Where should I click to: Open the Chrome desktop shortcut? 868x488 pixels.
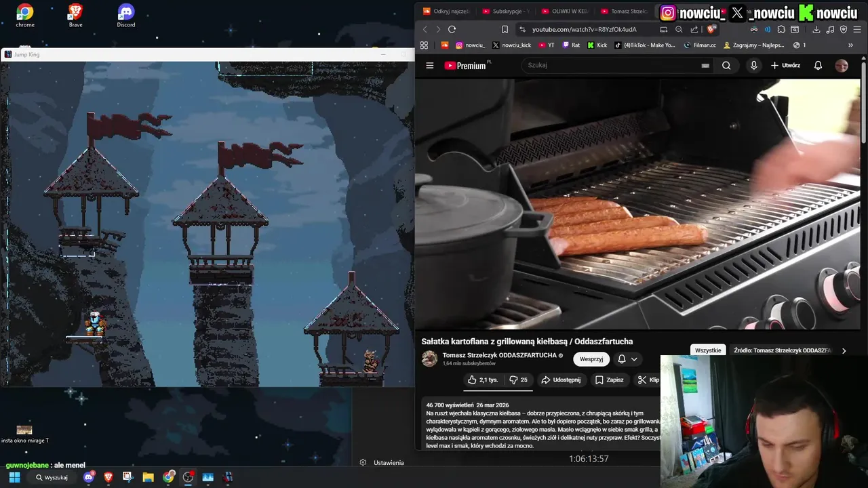(x=25, y=16)
